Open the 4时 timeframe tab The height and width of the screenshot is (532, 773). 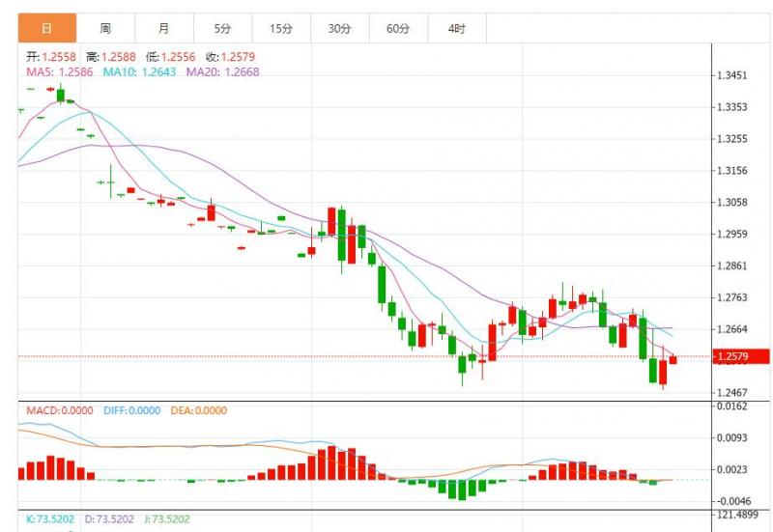(457, 28)
